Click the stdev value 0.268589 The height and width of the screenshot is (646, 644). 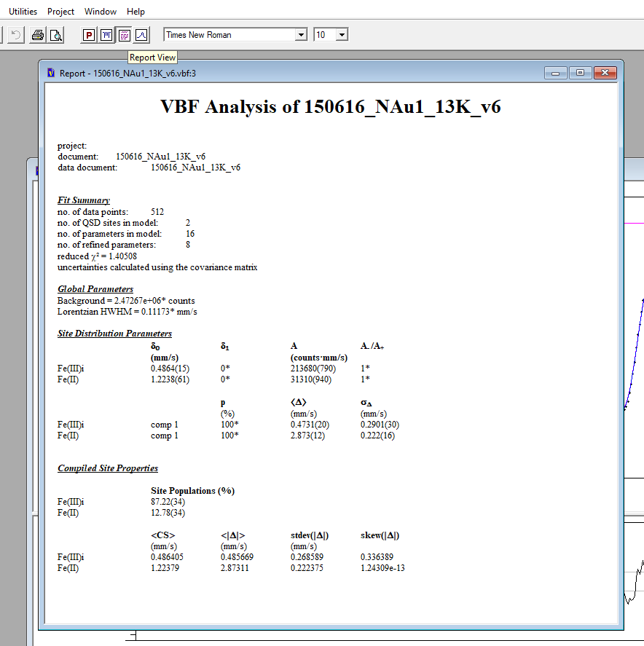307,557
